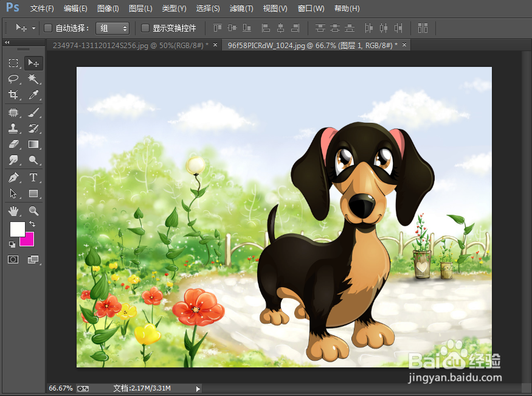
Task: Select the Move tool in toolbox
Action: (33, 63)
